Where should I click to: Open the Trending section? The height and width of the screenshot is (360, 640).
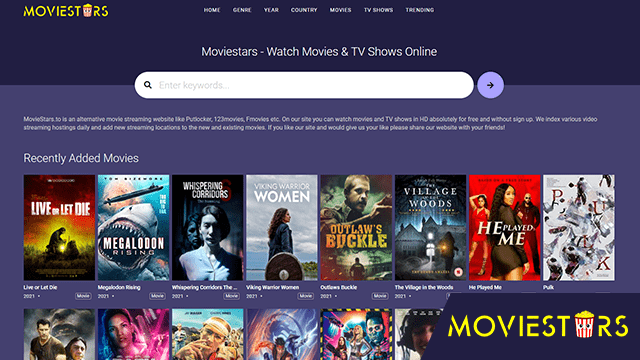pyautogui.click(x=420, y=10)
